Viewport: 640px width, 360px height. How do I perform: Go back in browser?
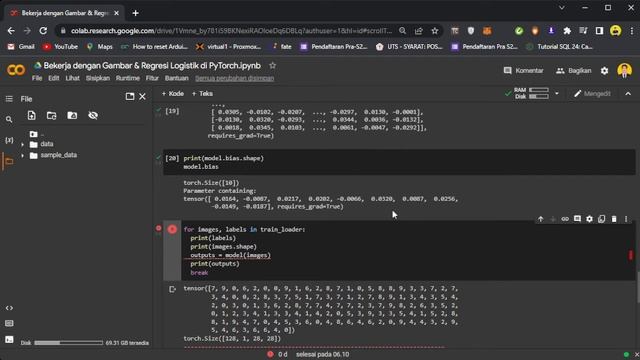tap(11, 31)
